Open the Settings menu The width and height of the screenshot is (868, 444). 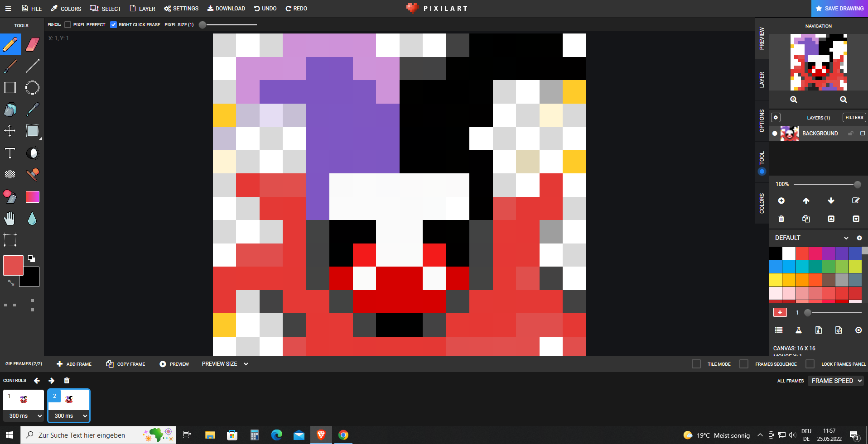[181, 9]
